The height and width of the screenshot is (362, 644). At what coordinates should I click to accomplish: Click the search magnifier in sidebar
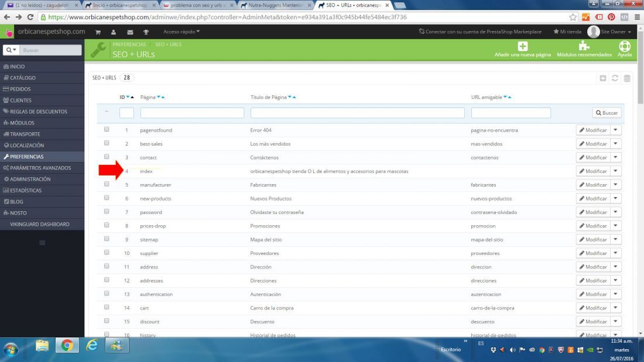coord(11,50)
